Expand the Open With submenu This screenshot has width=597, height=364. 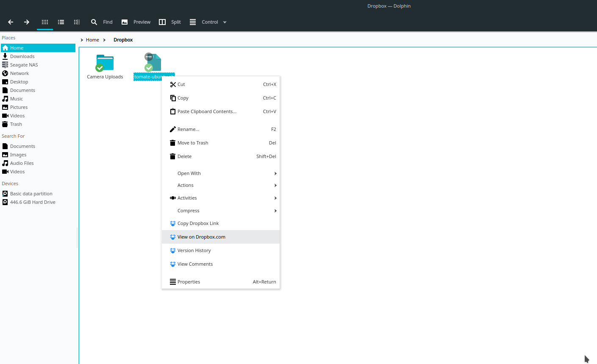coord(189,173)
